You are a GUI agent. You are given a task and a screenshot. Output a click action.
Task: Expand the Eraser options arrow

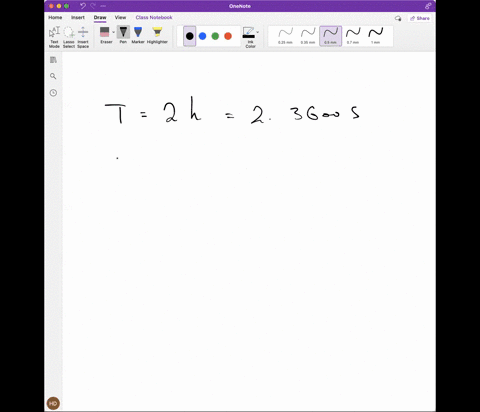pyautogui.click(x=113, y=32)
